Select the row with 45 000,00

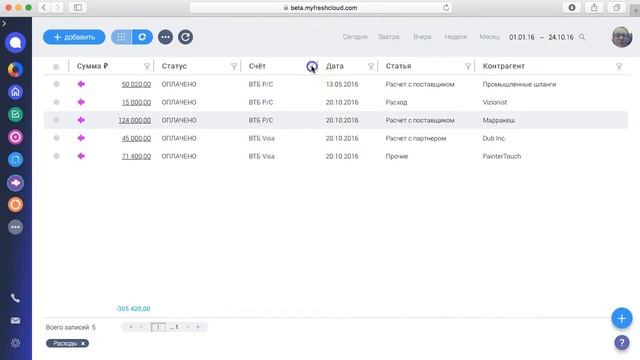click(56, 138)
